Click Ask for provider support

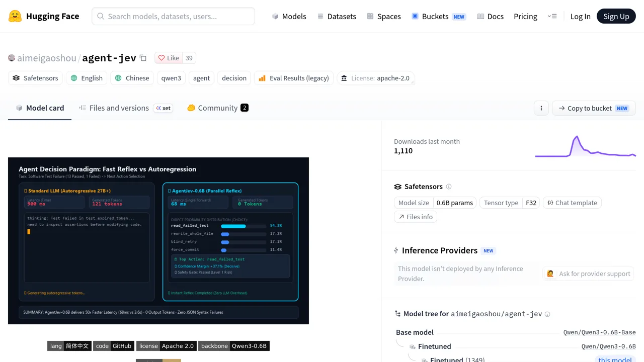coord(588,274)
